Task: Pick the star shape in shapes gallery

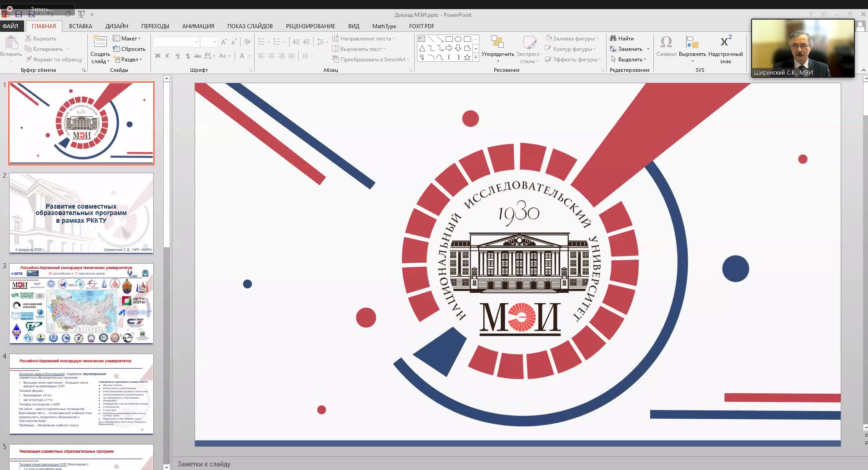Action: pyautogui.click(x=467, y=57)
